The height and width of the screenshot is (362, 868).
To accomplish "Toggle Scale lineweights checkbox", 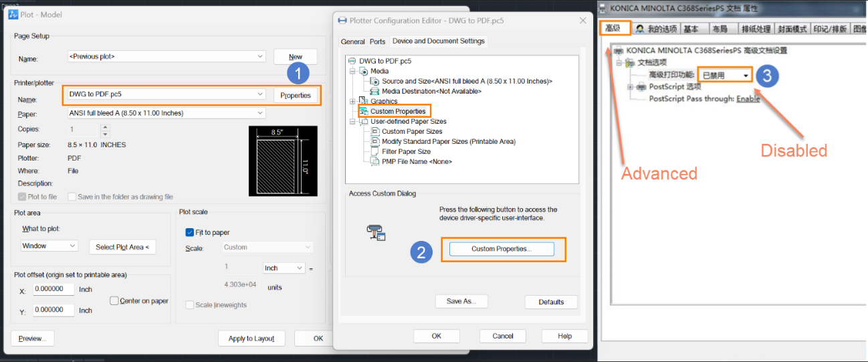I will click(190, 305).
